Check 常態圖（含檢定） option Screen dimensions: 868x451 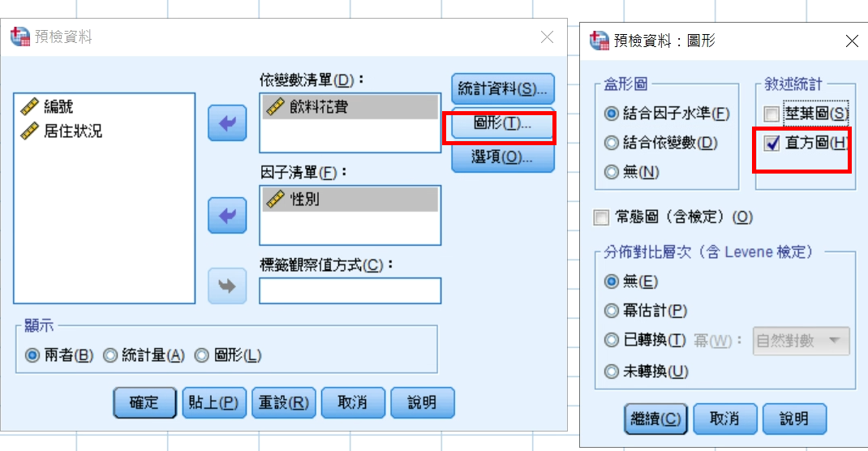[601, 217]
